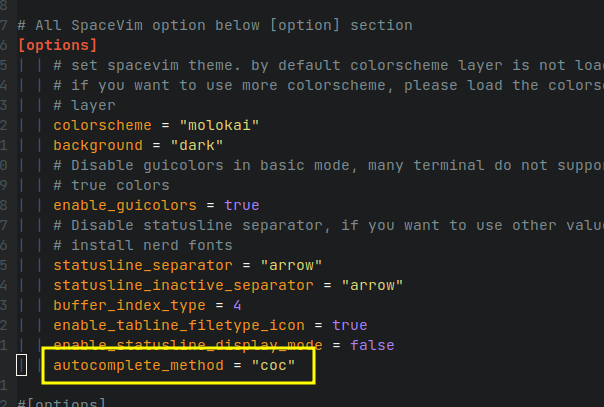Click the background key name
The height and width of the screenshot is (407, 604).
[98, 146]
